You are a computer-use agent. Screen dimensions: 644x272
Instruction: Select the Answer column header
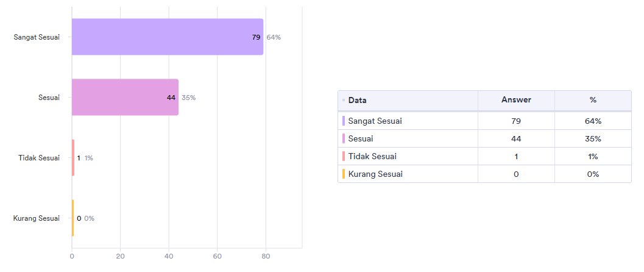click(516, 100)
